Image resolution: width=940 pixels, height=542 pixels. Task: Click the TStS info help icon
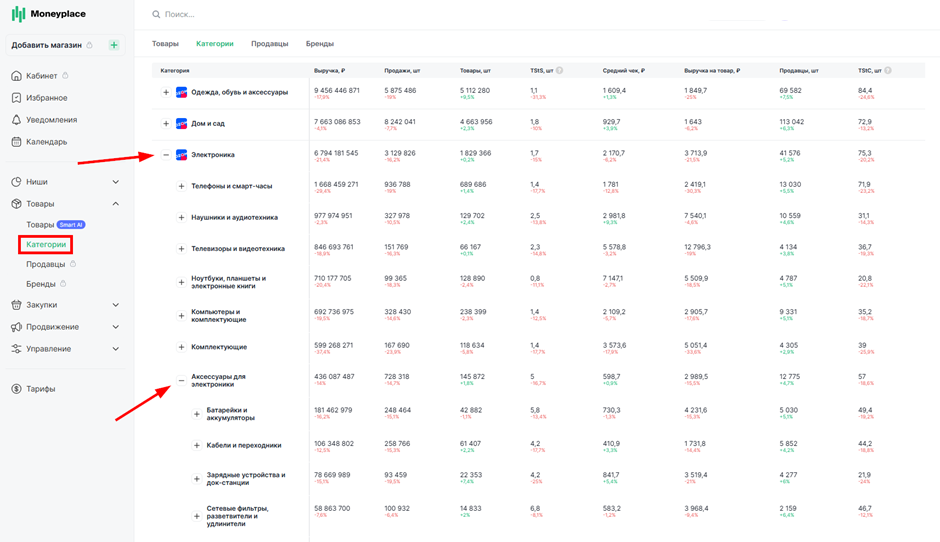[x=559, y=70]
